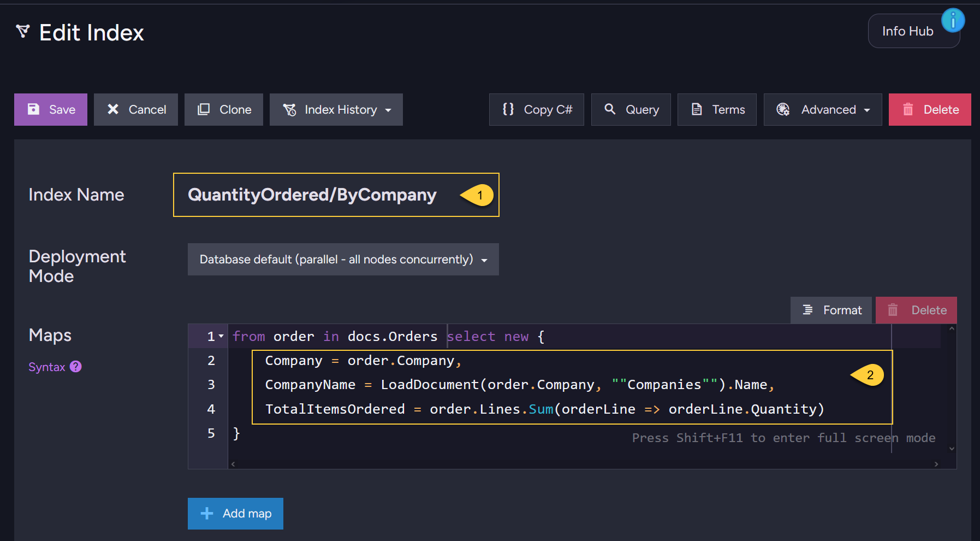Click the plus icon on Add map
Viewport: 980px width, 541px height.
point(207,513)
